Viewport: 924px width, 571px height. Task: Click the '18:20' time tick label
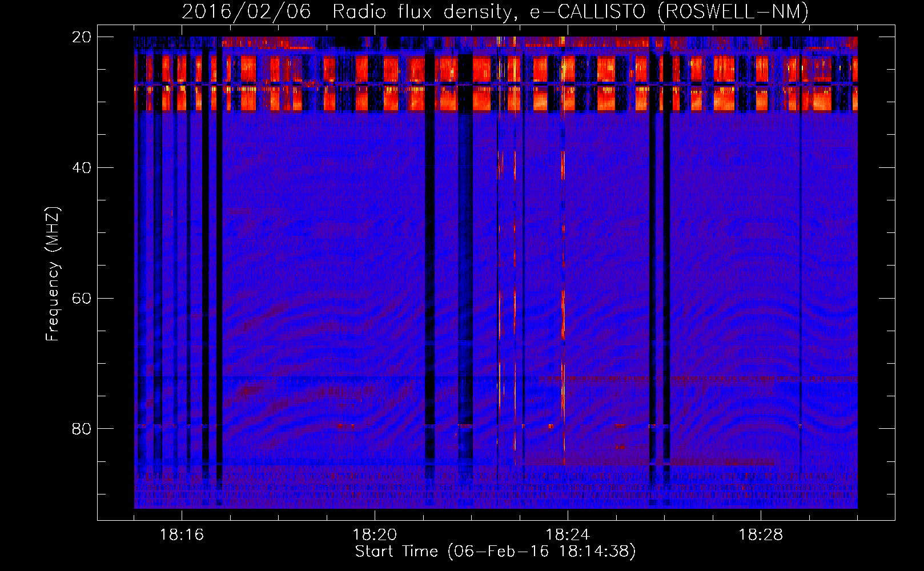[x=375, y=535]
